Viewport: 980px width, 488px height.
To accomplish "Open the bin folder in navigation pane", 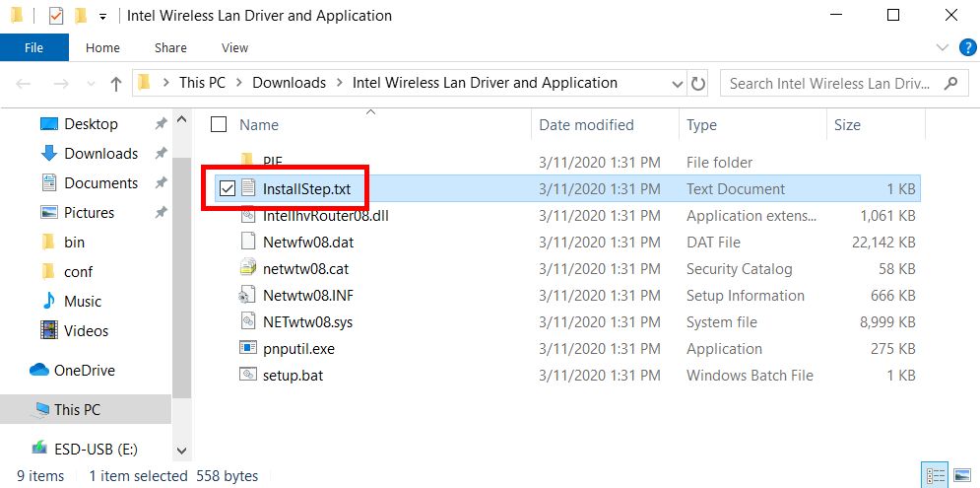I will [x=75, y=242].
